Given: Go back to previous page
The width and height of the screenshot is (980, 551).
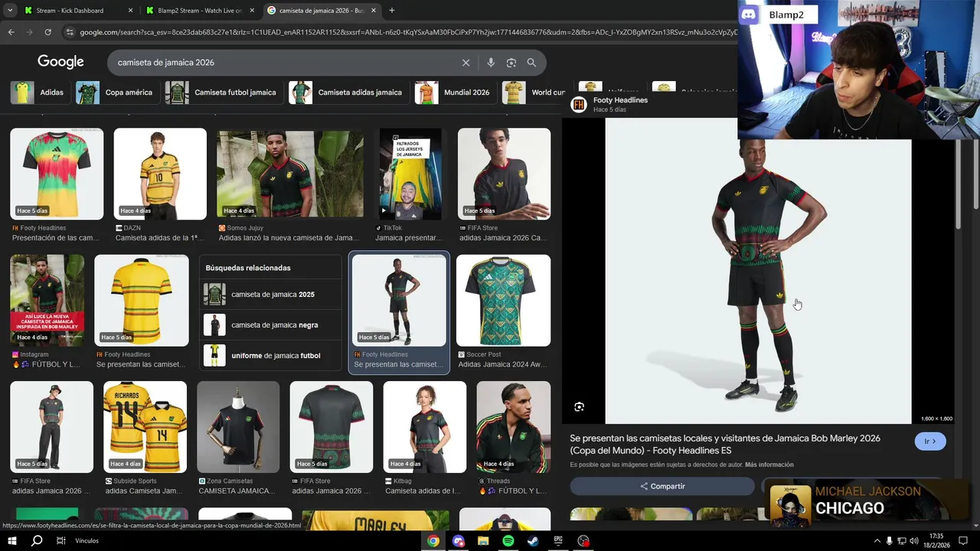Looking at the screenshot, I should (11, 32).
